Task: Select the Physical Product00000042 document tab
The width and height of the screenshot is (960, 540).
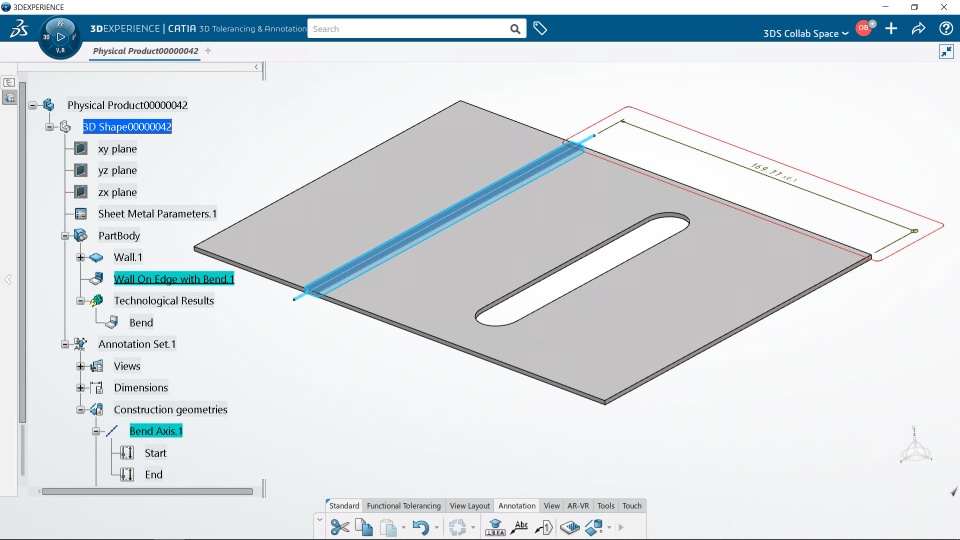Action: 146,51
